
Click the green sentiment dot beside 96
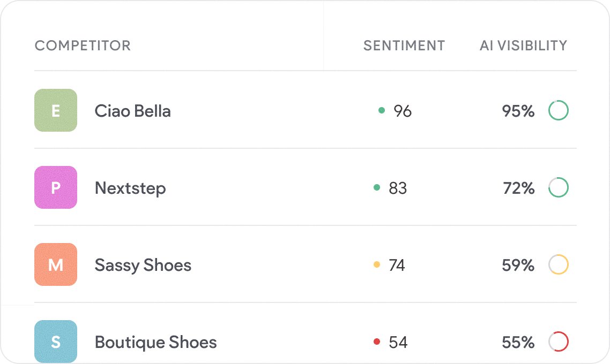tap(382, 110)
